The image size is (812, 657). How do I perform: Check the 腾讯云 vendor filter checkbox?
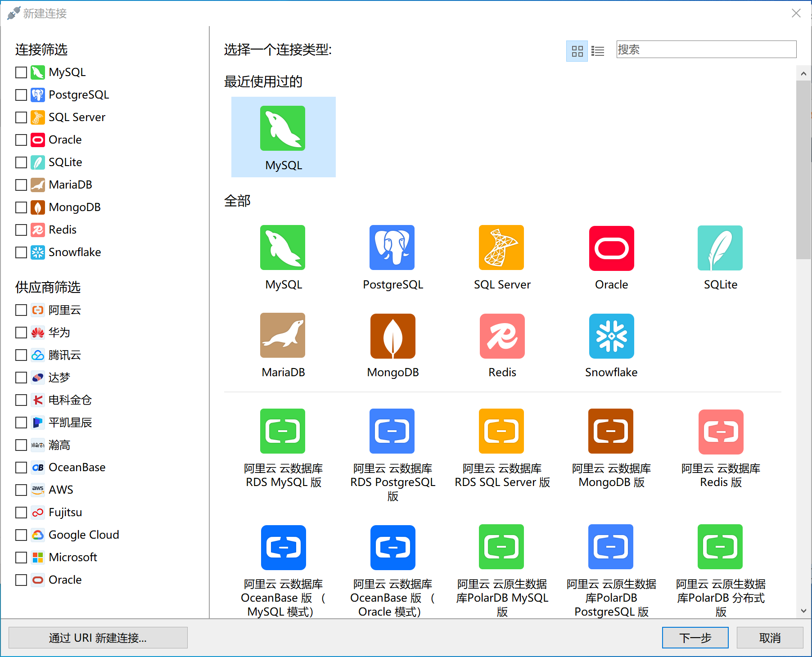(21, 355)
